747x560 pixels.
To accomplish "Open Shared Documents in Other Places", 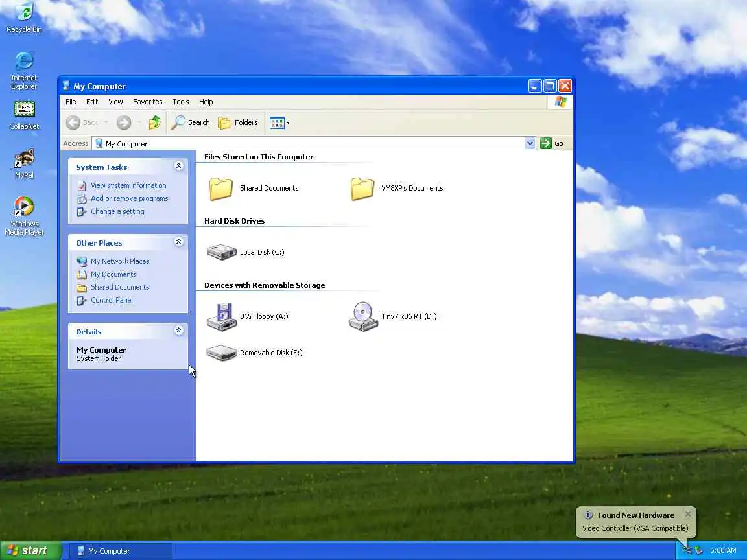I will [x=120, y=287].
